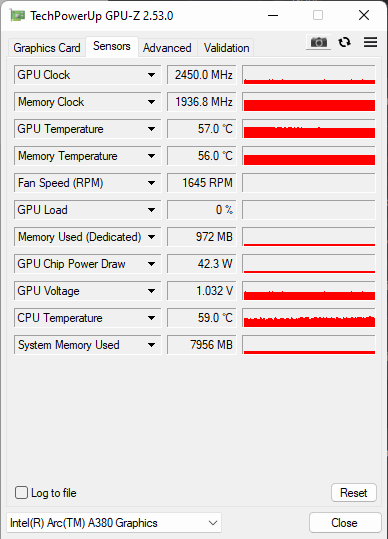The width and height of the screenshot is (388, 539).
Task: Select the Intel Arc A380 Graphics combo box
Action: click(114, 523)
